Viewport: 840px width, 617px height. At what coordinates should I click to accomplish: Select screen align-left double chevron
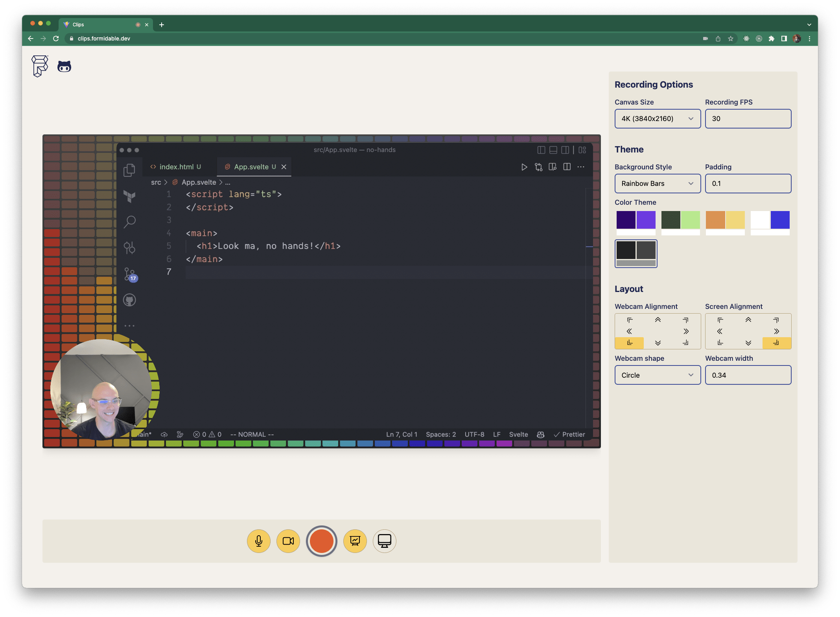coord(720,331)
